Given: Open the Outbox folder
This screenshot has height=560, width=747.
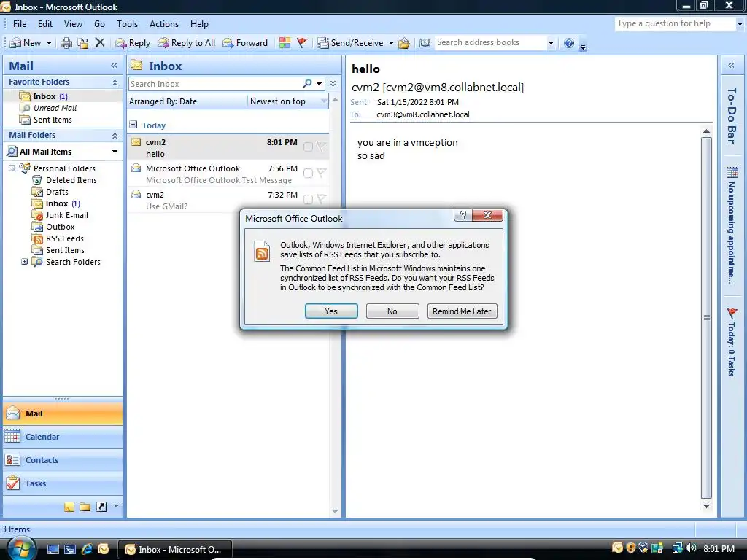Looking at the screenshot, I should tap(60, 227).
